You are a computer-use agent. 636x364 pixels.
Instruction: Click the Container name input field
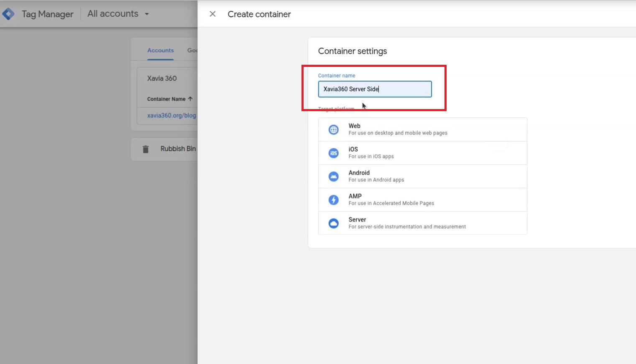(x=375, y=89)
